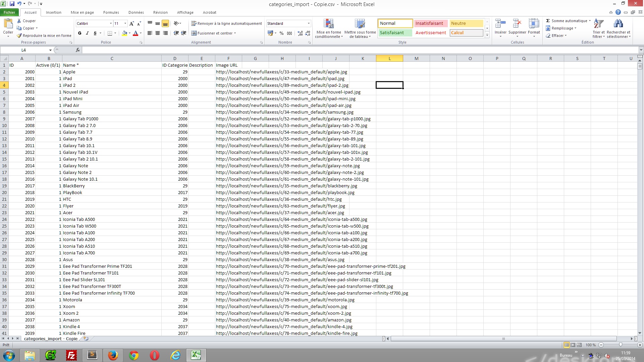Toggle underline S formatting

click(95, 33)
